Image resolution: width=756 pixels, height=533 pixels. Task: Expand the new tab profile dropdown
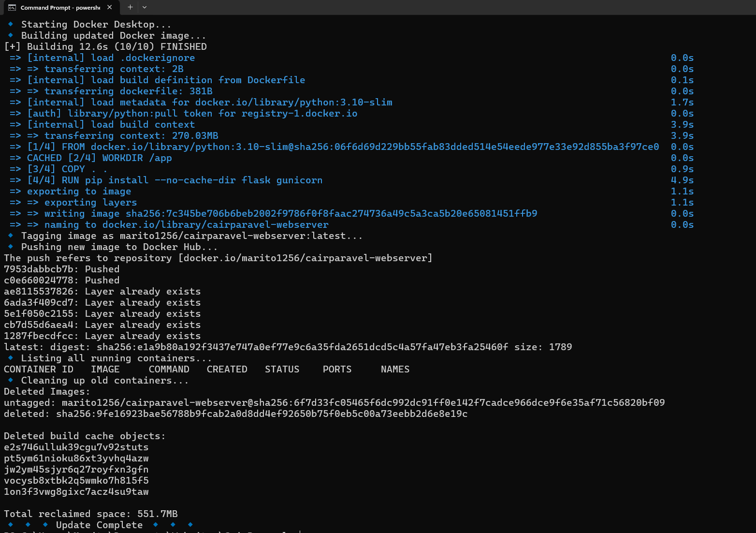[145, 7]
